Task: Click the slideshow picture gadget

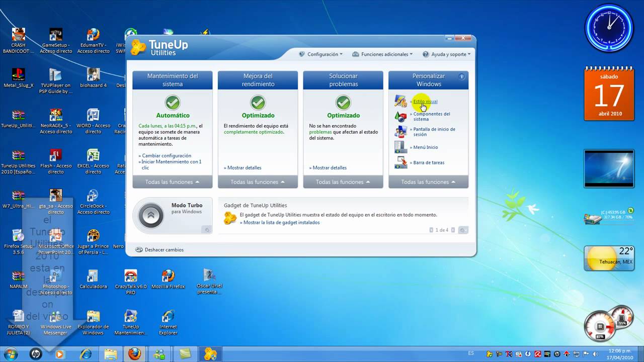Action: (609, 168)
